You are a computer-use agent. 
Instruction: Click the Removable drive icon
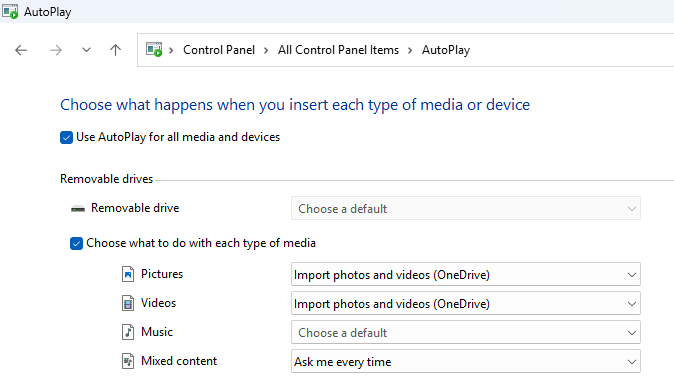(x=78, y=209)
